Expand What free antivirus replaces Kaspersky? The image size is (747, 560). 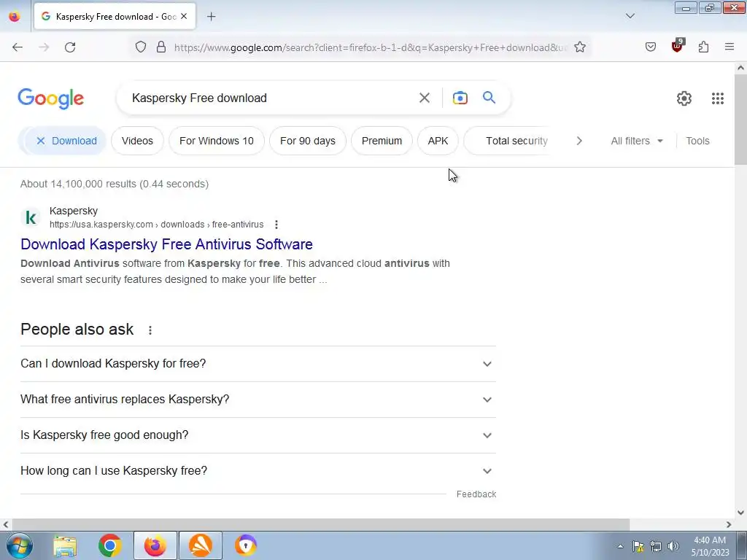click(x=258, y=400)
